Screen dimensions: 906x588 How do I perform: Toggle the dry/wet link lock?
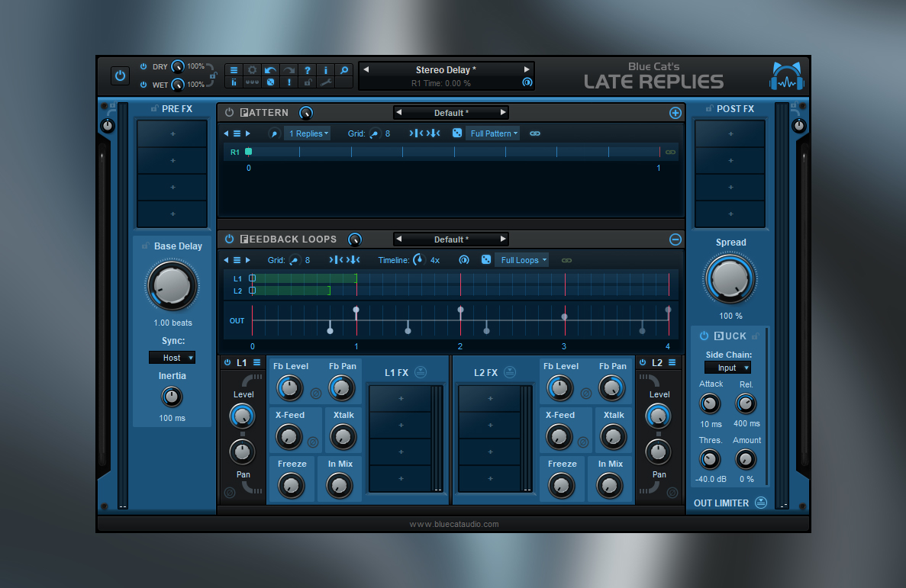(x=213, y=76)
